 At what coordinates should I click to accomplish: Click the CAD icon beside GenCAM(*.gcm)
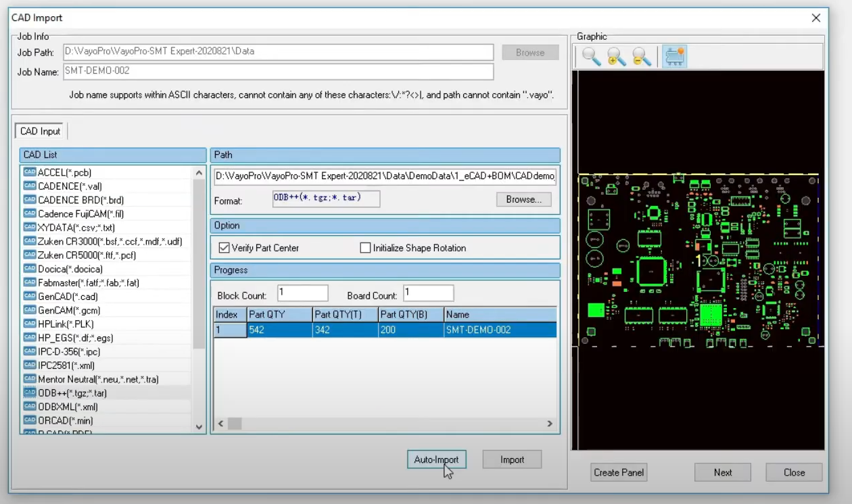(x=30, y=310)
